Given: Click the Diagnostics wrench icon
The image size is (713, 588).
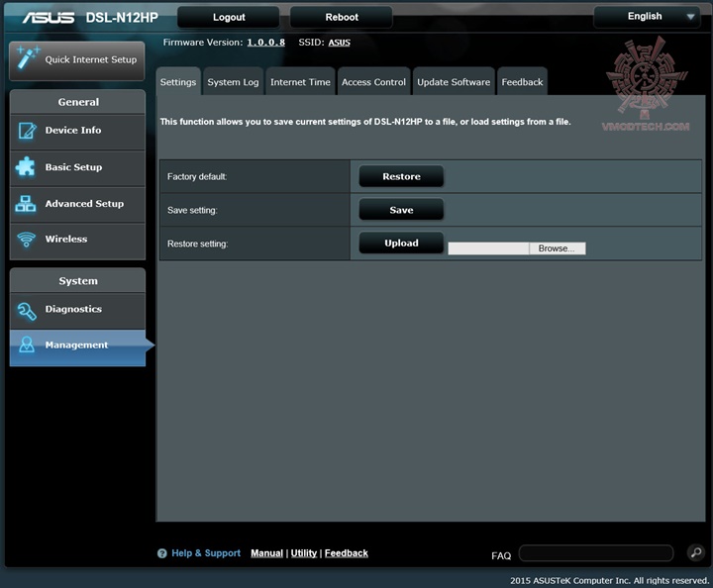Looking at the screenshot, I should point(27,311).
